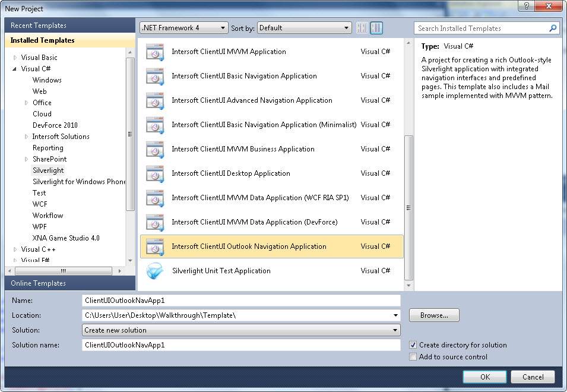Open the Solution 'Create new solution' dropdown
The image size is (567, 392).
point(241,330)
